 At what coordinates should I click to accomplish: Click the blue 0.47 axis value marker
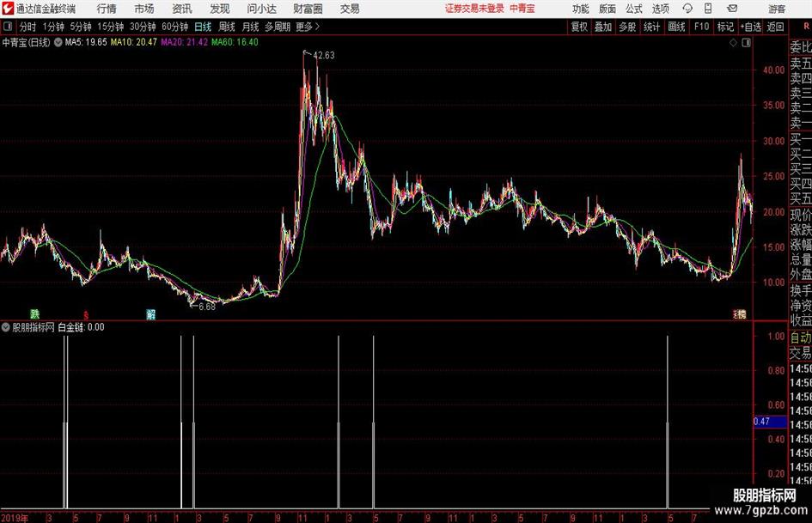pyautogui.click(x=770, y=422)
